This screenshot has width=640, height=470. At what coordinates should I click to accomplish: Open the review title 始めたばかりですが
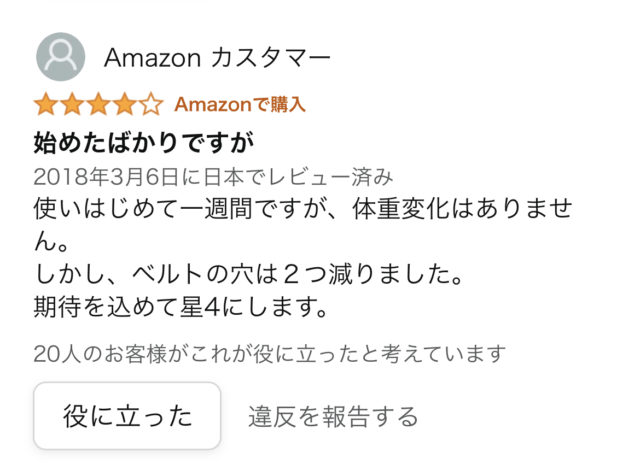coord(144,142)
